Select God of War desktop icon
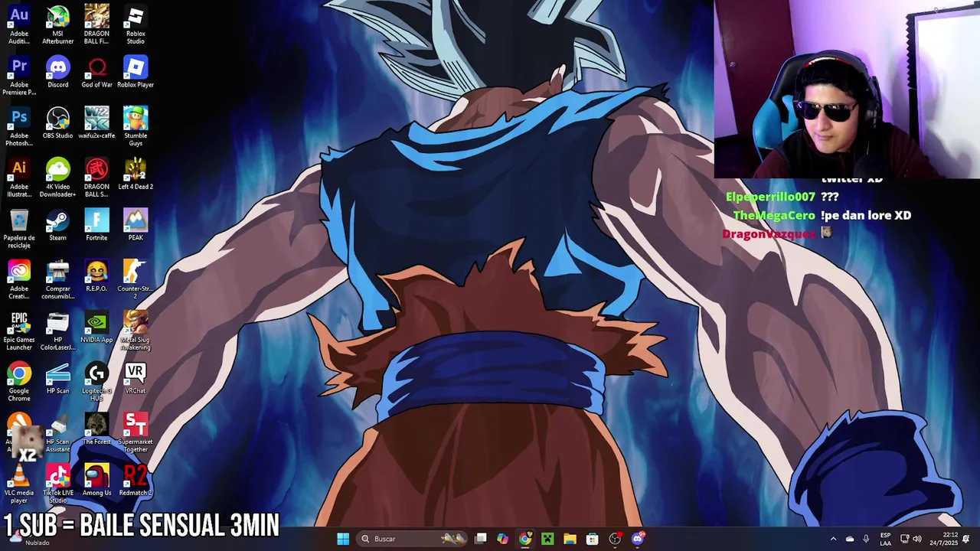 pos(96,73)
